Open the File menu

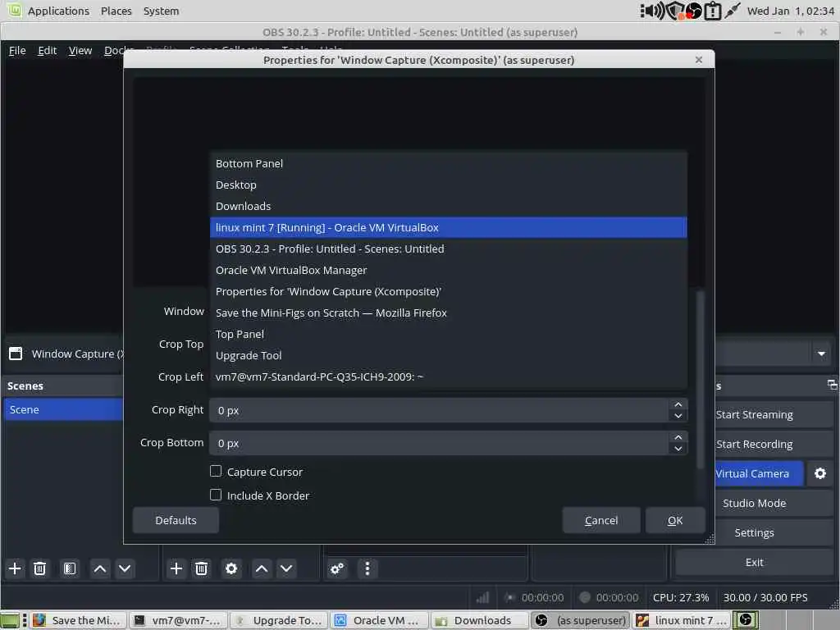pos(17,50)
